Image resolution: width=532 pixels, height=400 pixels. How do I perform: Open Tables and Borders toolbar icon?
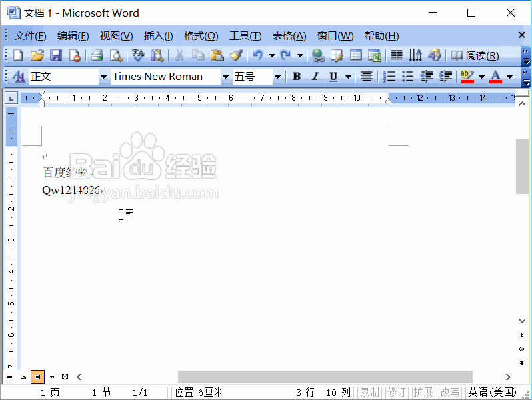337,55
